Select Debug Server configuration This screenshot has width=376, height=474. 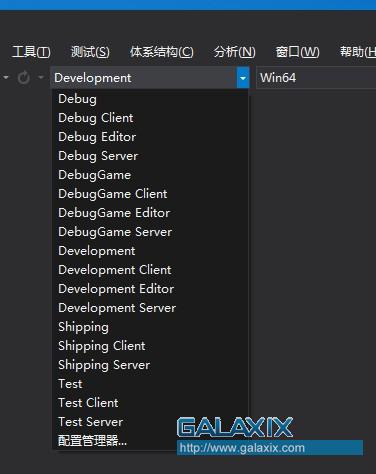coord(150,156)
